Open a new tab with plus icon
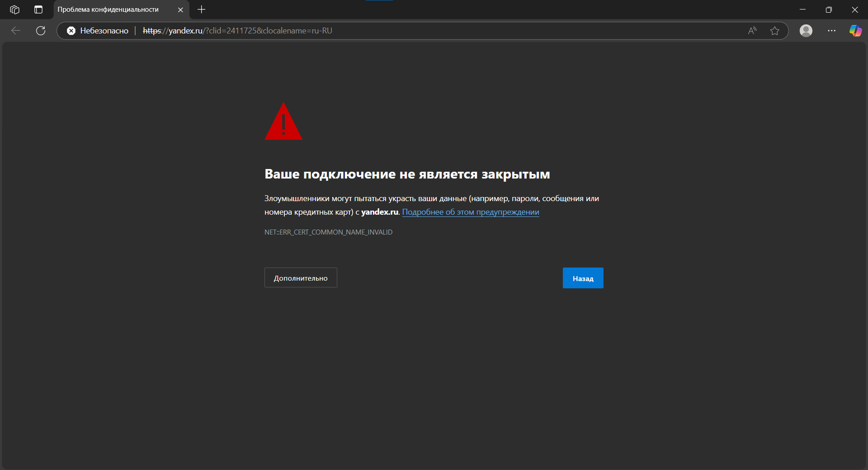The width and height of the screenshot is (868, 470). coord(202,9)
